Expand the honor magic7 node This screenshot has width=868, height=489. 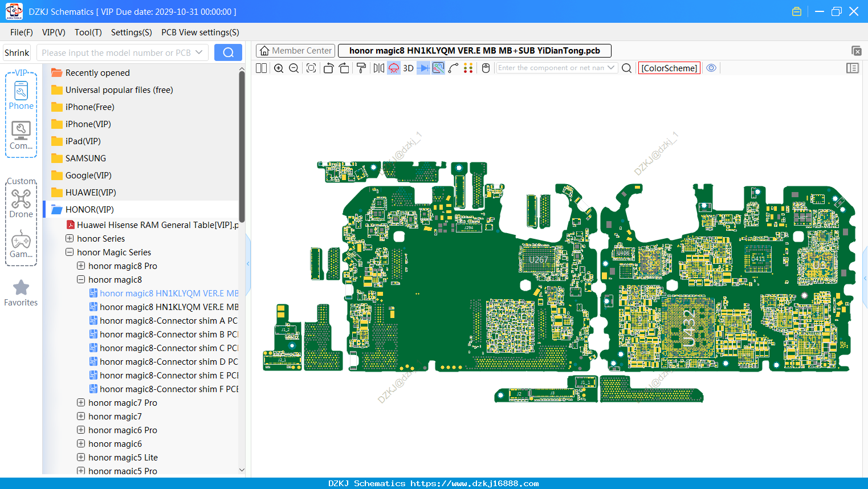[x=81, y=416]
